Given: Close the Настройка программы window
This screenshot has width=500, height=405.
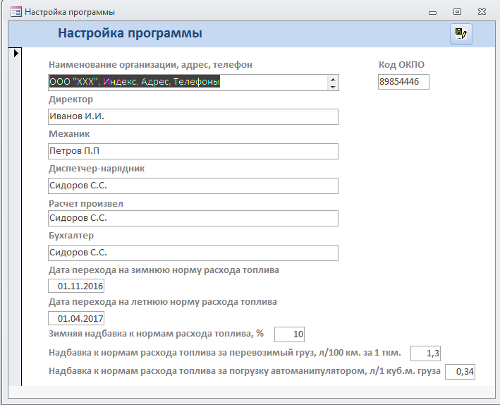Looking at the screenshot, I should (x=482, y=12).
